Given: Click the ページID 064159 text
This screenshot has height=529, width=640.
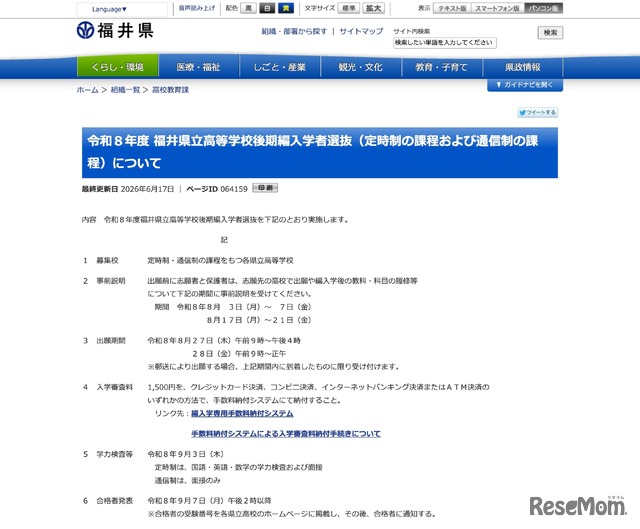Looking at the screenshot, I should tap(217, 189).
